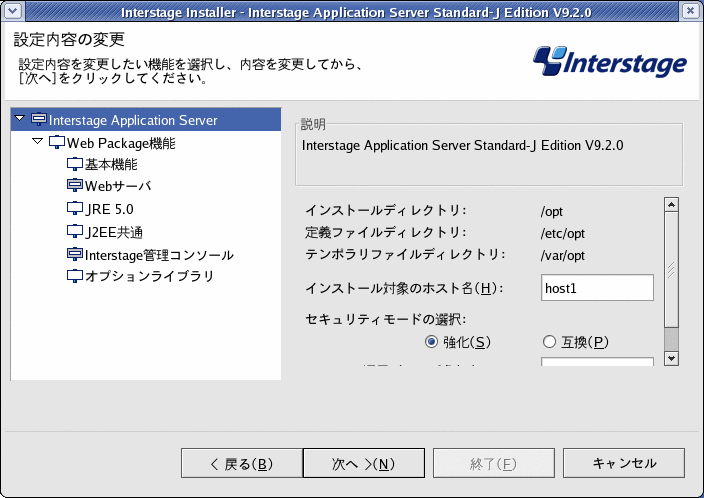Click the インストール対象のホスト名(H) label

404,288
